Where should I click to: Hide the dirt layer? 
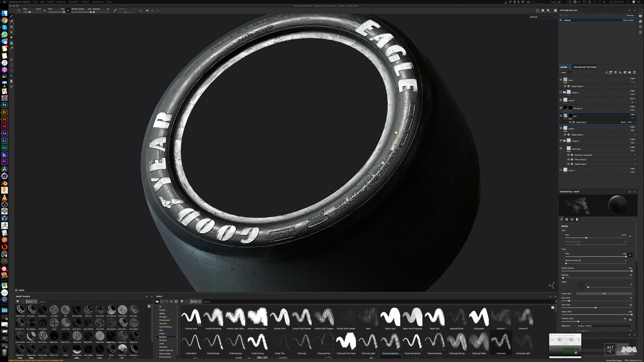[561, 116]
